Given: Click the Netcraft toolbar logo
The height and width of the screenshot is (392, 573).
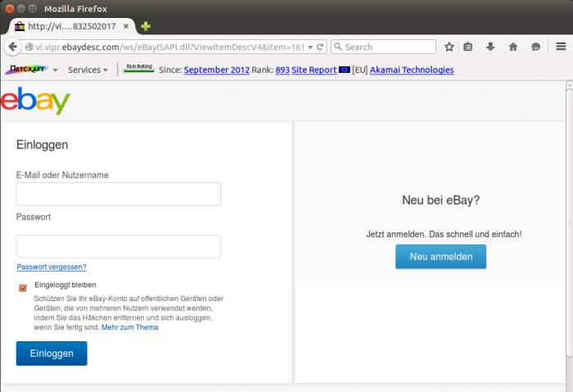Looking at the screenshot, I should tap(26, 69).
